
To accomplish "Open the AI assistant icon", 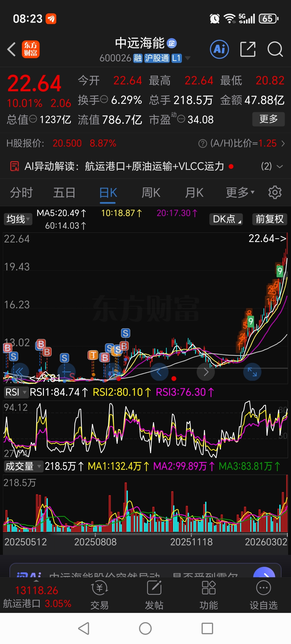I will tap(219, 49).
